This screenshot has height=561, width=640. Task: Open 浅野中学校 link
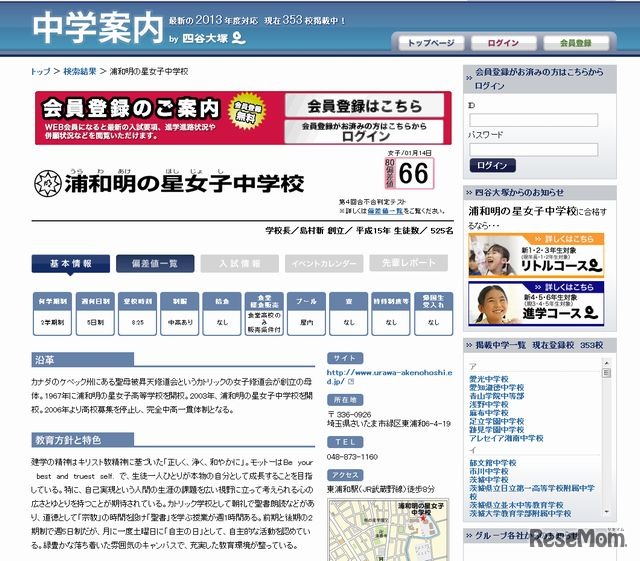(489, 404)
